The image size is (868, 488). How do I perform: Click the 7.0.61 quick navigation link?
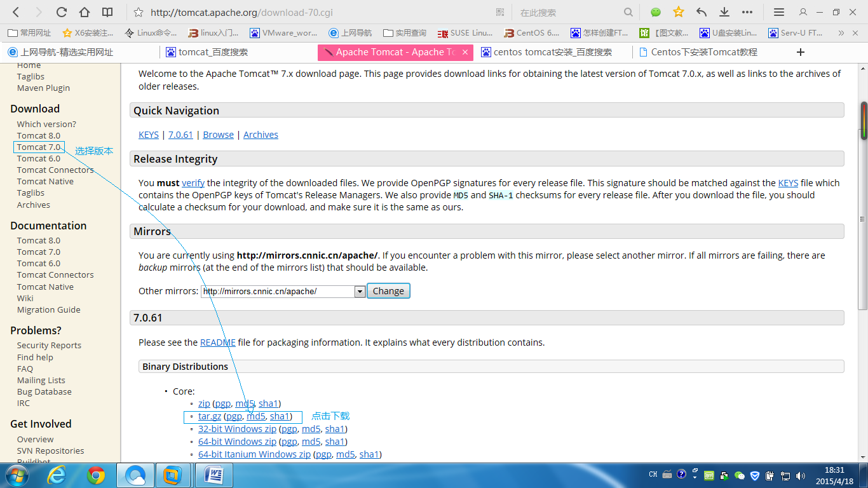click(180, 135)
